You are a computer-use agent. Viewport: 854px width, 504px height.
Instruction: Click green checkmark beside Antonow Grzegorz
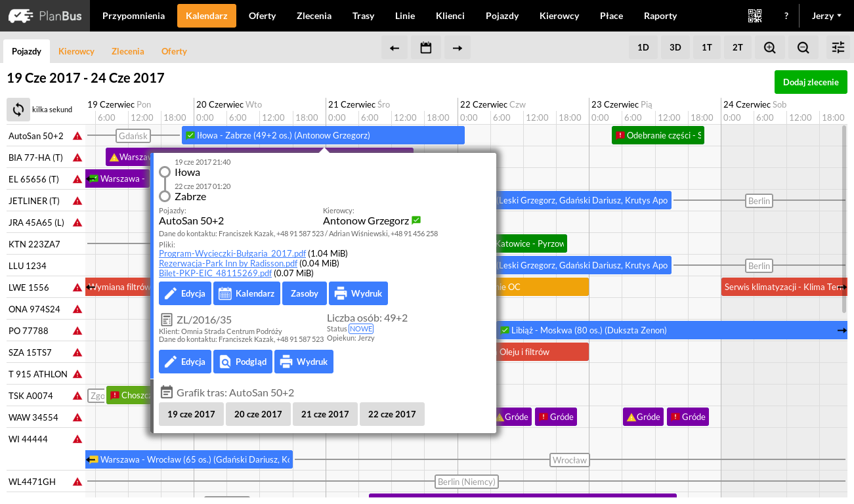click(416, 220)
